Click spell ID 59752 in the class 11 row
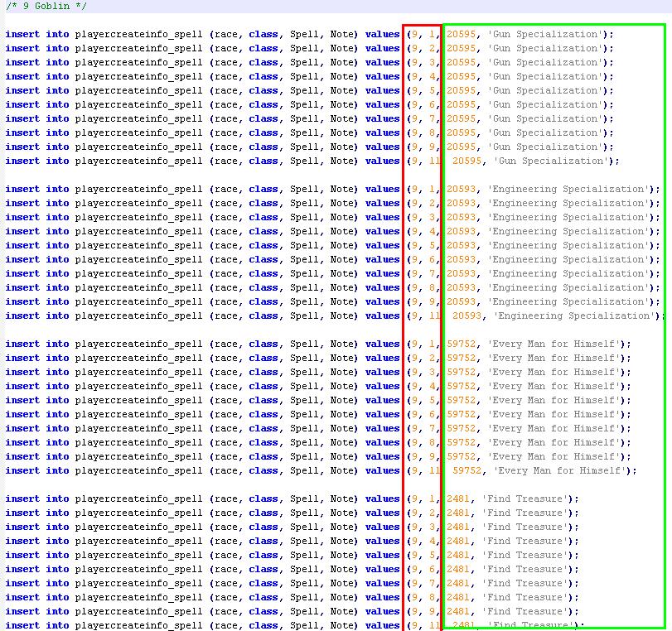 (467, 471)
